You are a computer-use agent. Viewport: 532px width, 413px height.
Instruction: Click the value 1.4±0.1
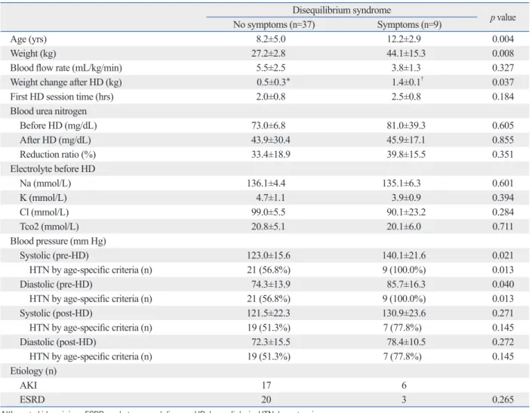[x=407, y=82]
